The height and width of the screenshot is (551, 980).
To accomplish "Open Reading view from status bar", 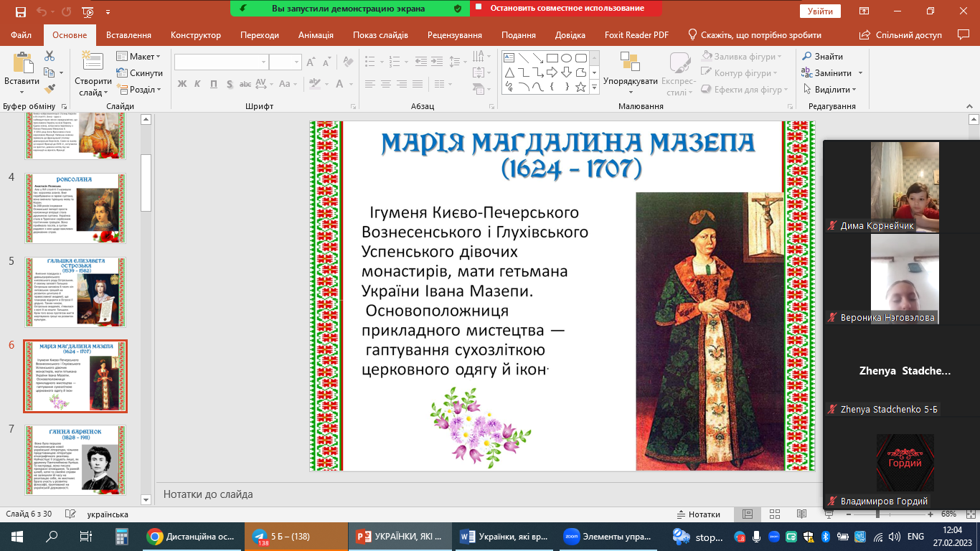I will click(801, 514).
